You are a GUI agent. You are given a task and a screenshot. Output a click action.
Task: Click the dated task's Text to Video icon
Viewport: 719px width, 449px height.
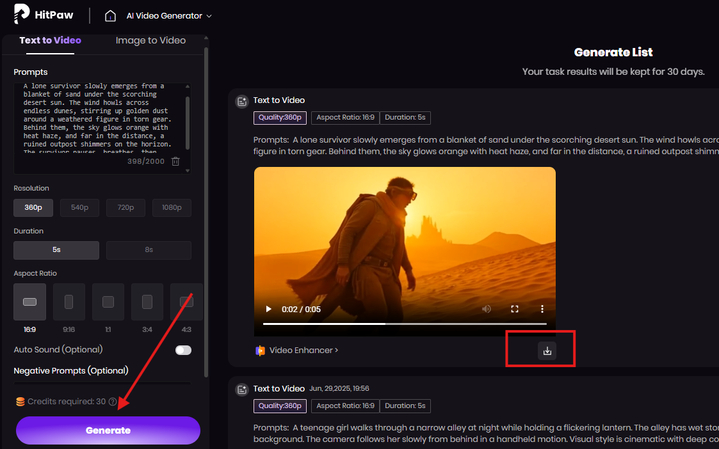tap(242, 390)
